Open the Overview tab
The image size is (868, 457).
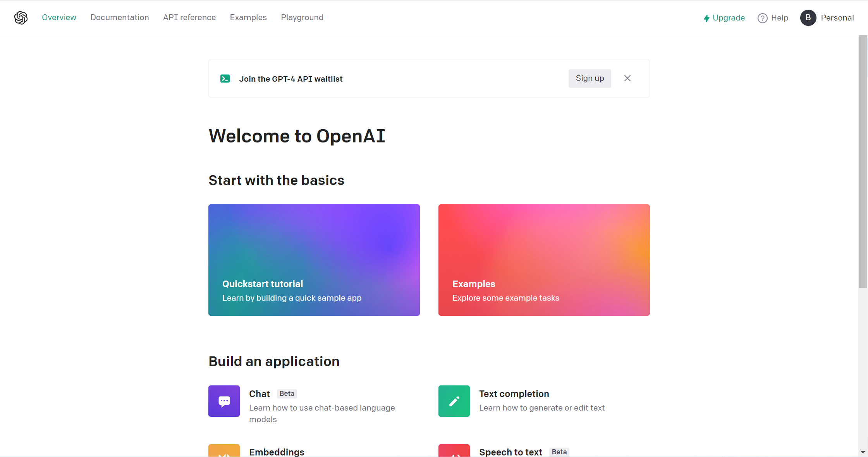[x=59, y=17]
